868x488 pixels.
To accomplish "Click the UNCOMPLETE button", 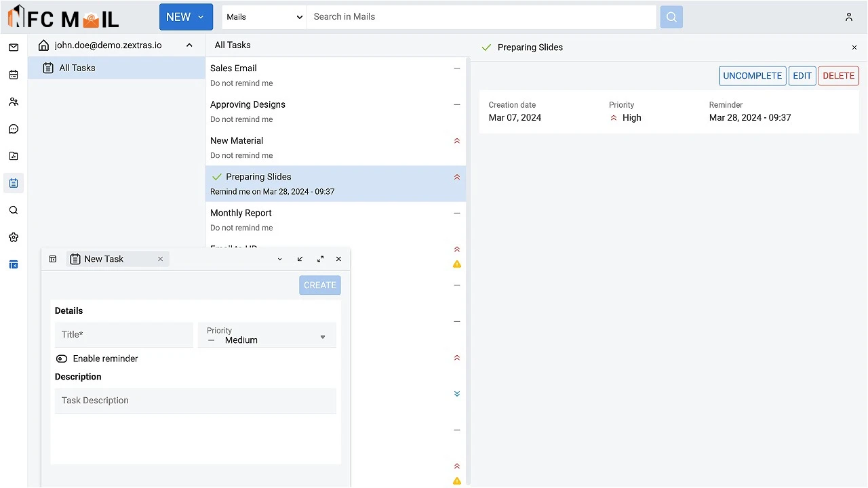I will 752,76.
